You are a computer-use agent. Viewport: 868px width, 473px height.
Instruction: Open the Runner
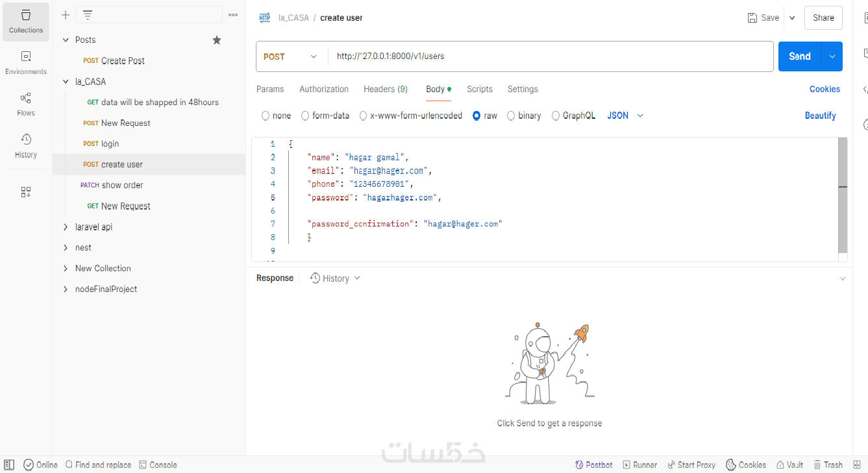(640, 465)
